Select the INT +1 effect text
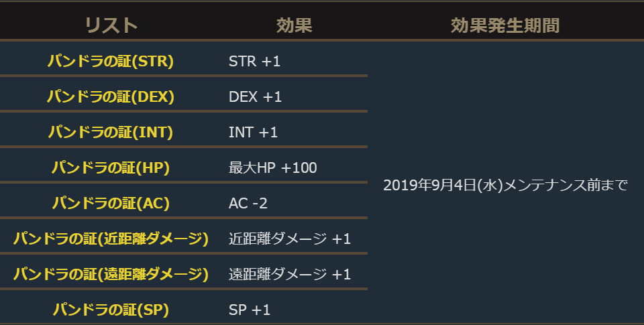This screenshot has height=325, width=644. (x=253, y=133)
